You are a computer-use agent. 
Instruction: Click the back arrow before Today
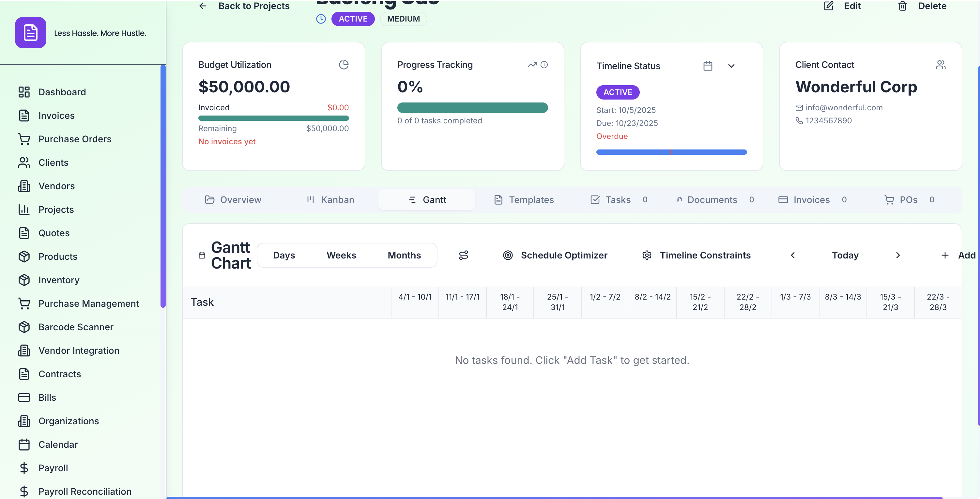[793, 255]
